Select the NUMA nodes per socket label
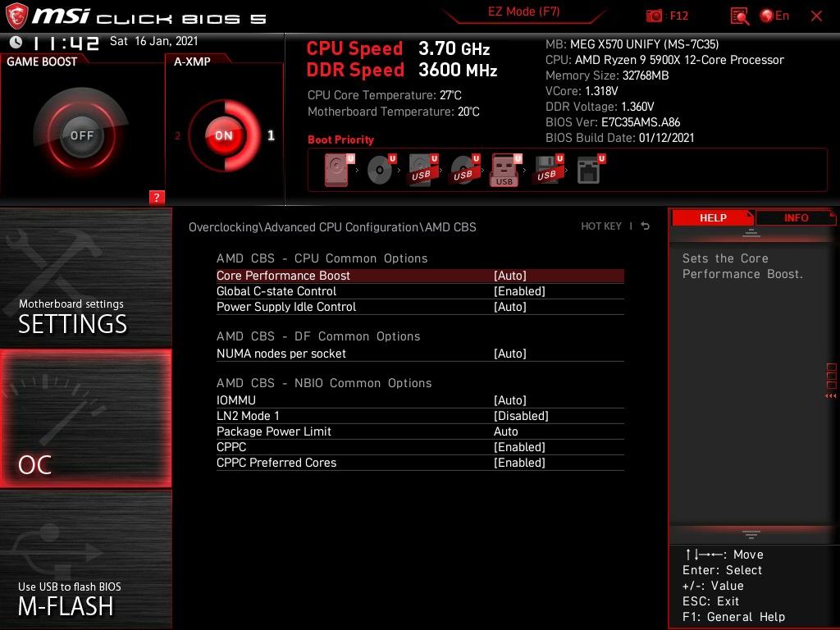 click(x=281, y=353)
